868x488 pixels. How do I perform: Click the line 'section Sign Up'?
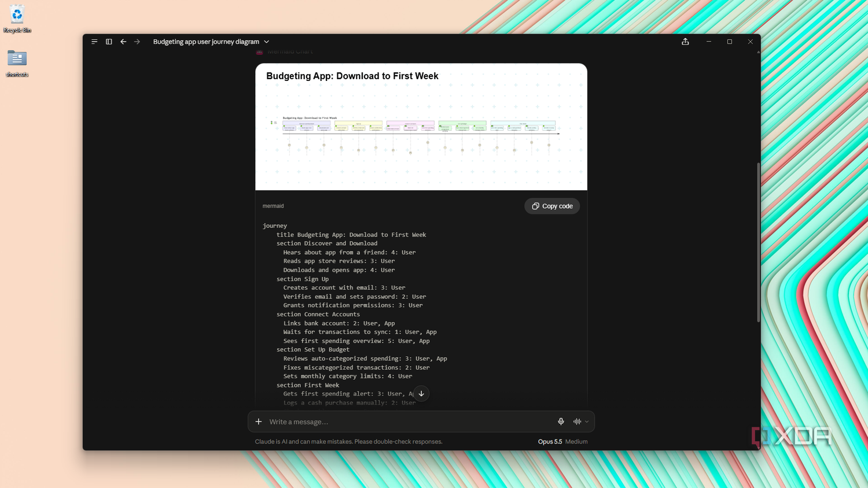tap(303, 279)
